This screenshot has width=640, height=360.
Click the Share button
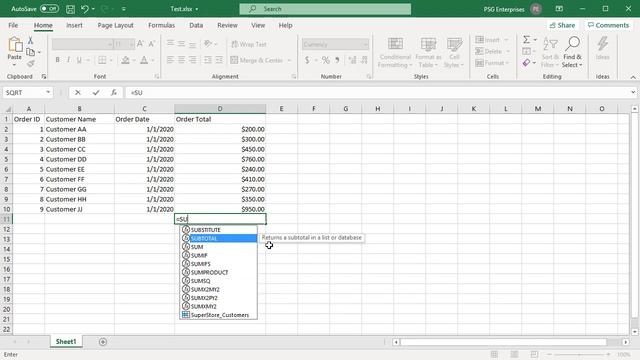coord(562,25)
